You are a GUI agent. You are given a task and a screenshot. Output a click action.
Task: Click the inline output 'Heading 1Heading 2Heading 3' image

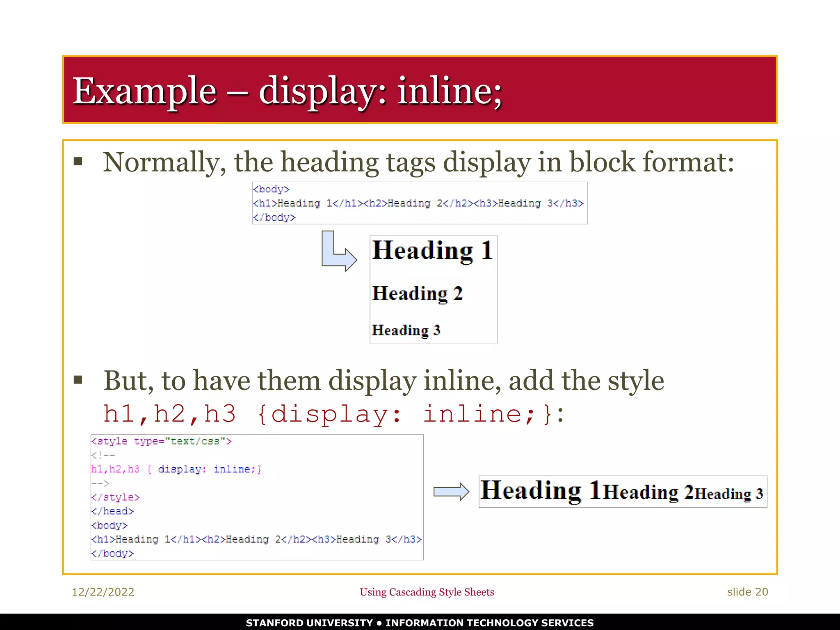tap(623, 492)
